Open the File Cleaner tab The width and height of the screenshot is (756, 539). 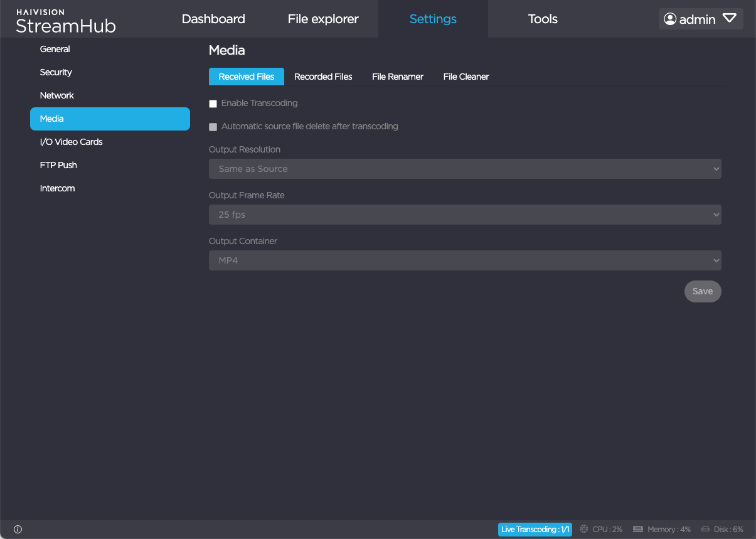coord(466,77)
